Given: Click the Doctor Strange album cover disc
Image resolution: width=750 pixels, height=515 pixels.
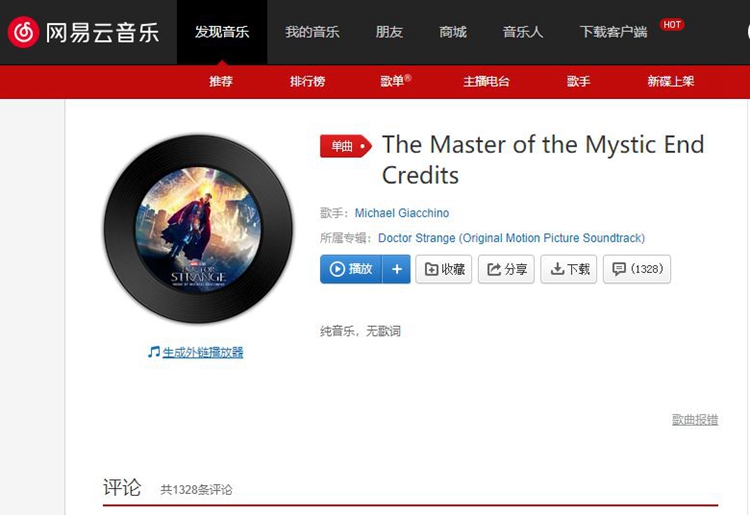Looking at the screenshot, I should click(x=198, y=229).
